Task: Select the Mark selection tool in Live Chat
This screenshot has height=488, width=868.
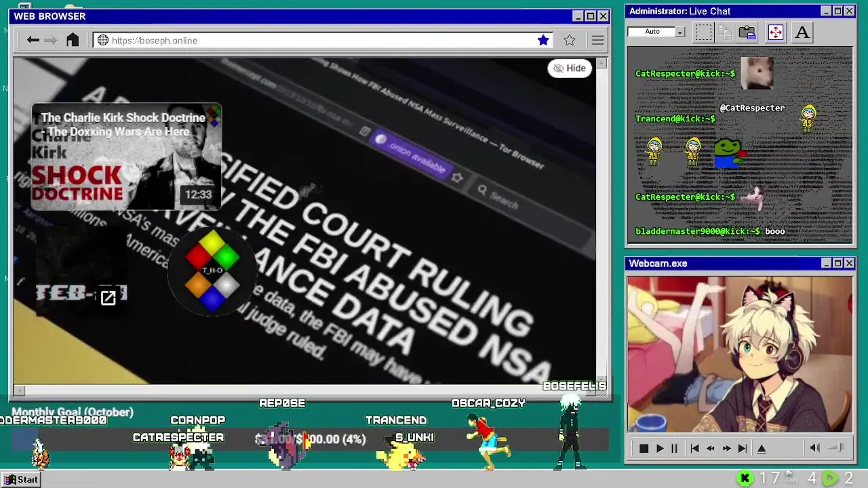Action: [703, 32]
